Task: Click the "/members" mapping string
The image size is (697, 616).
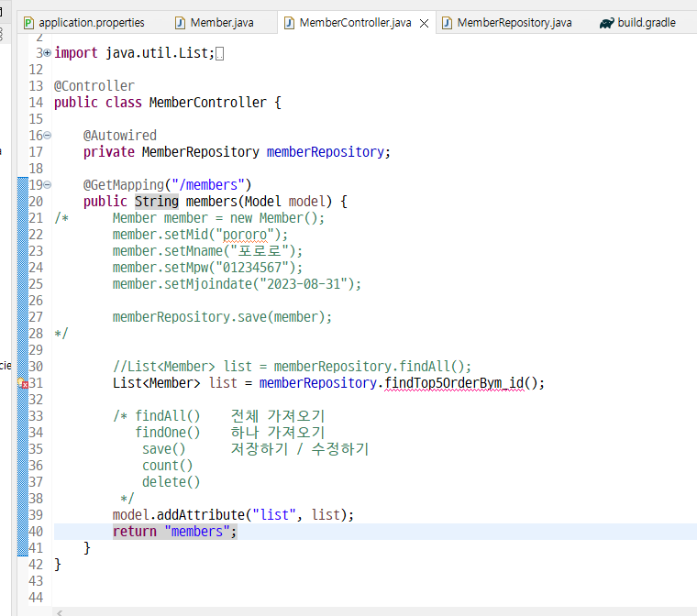Action: (x=207, y=185)
